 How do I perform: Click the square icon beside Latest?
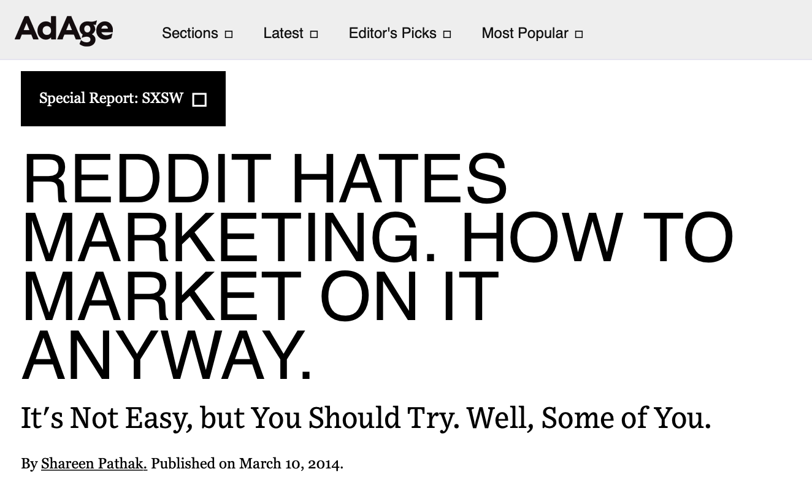pos(314,34)
